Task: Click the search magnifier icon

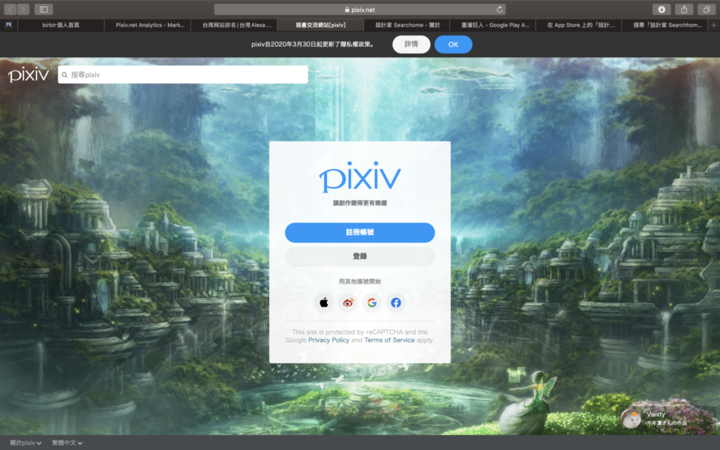Action: tap(65, 75)
